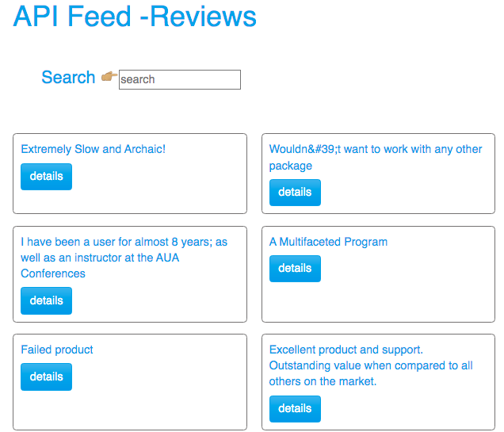Select the Extremely Slow and Archaic! title

(x=94, y=149)
